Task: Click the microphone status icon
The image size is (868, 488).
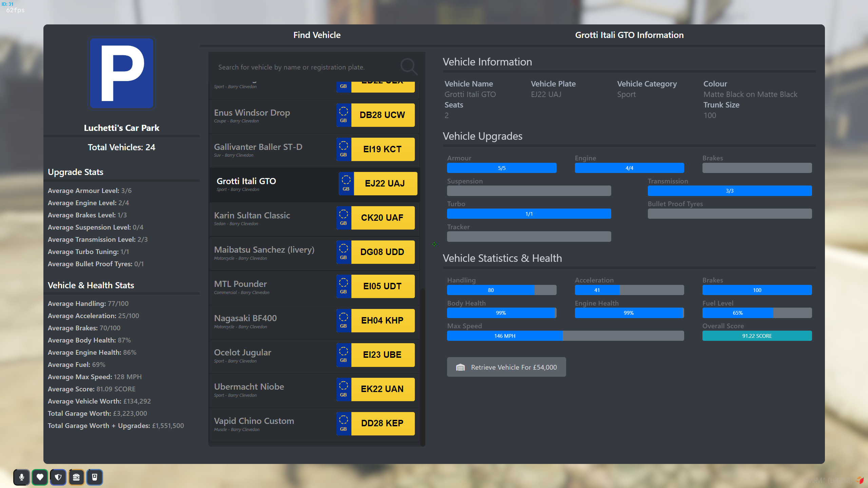Action: click(22, 477)
